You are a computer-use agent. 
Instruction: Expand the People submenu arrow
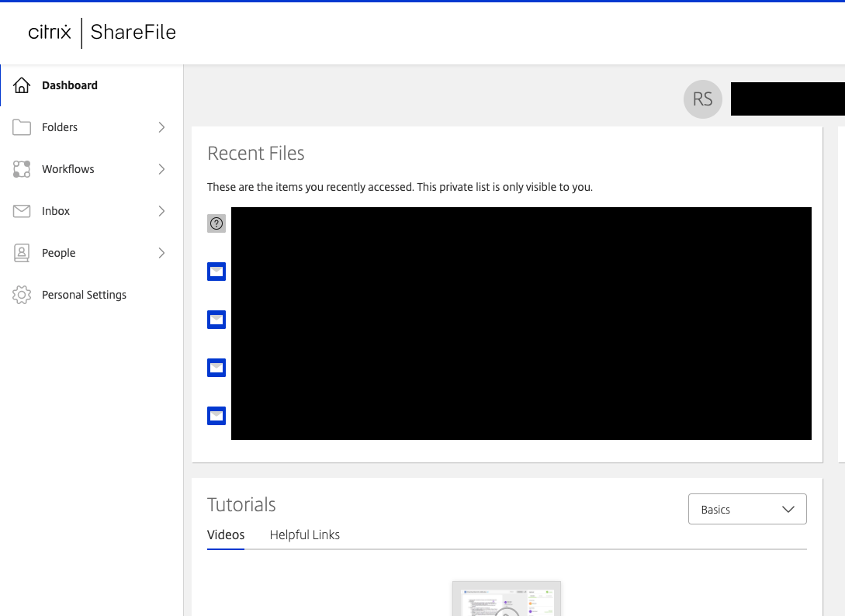coord(161,253)
